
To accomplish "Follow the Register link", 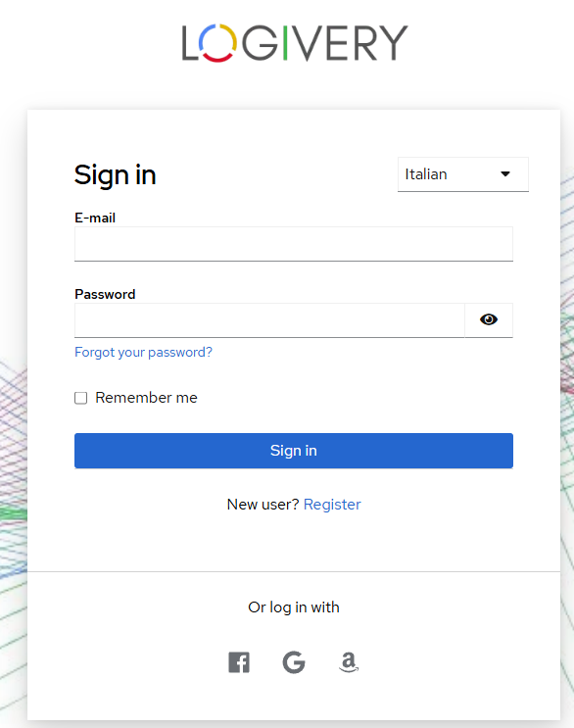I will pos(332,505).
